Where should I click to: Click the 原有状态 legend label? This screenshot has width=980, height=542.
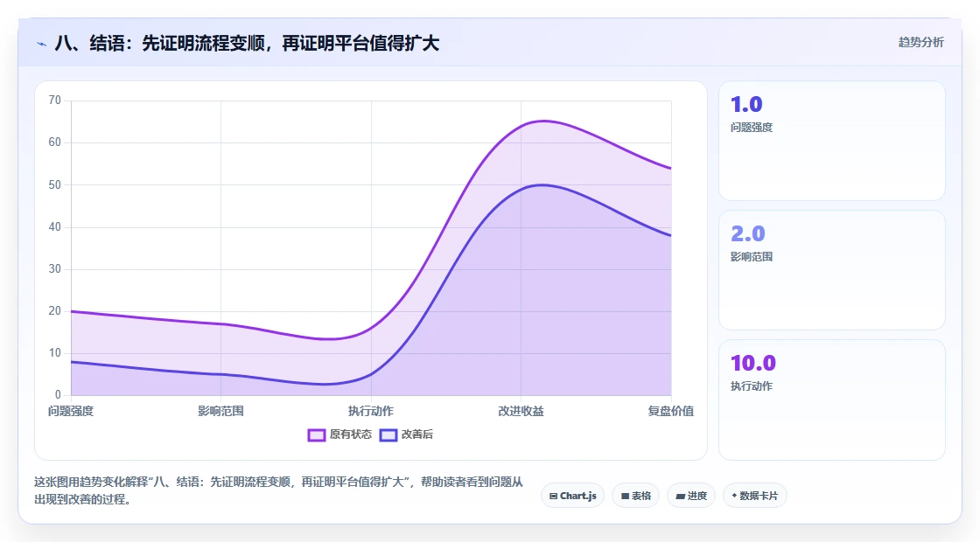coord(351,434)
